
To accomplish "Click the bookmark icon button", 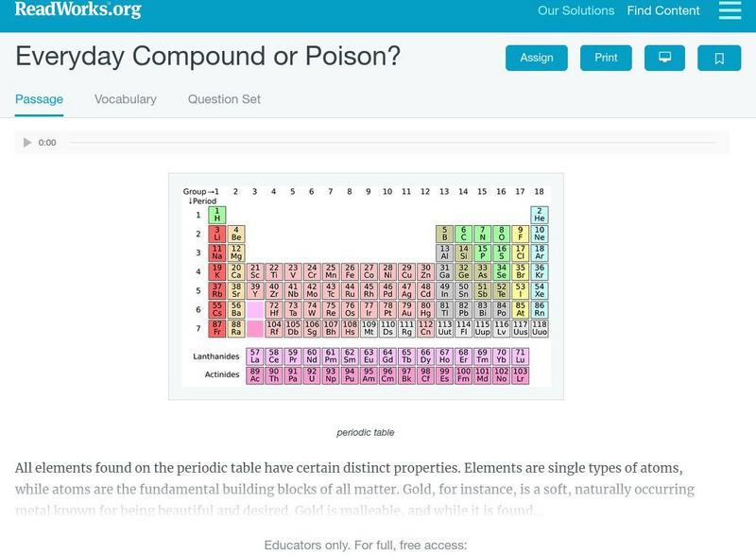I will point(719,58).
